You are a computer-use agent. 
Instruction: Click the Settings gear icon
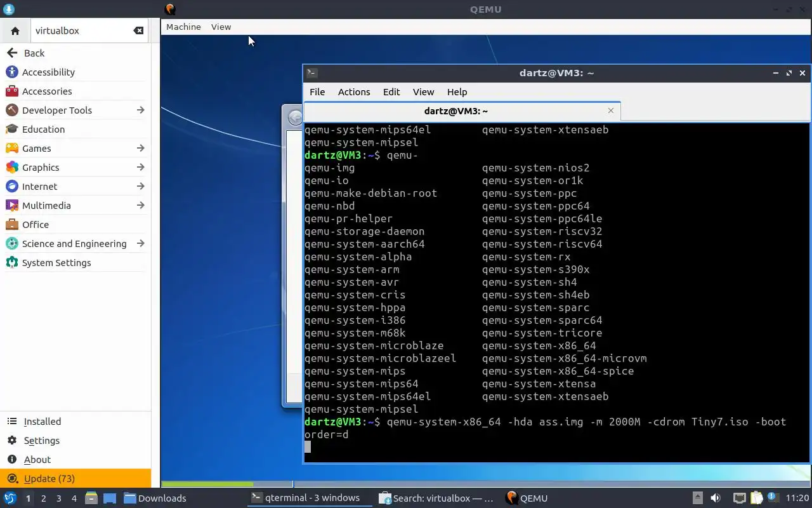tap(12, 440)
